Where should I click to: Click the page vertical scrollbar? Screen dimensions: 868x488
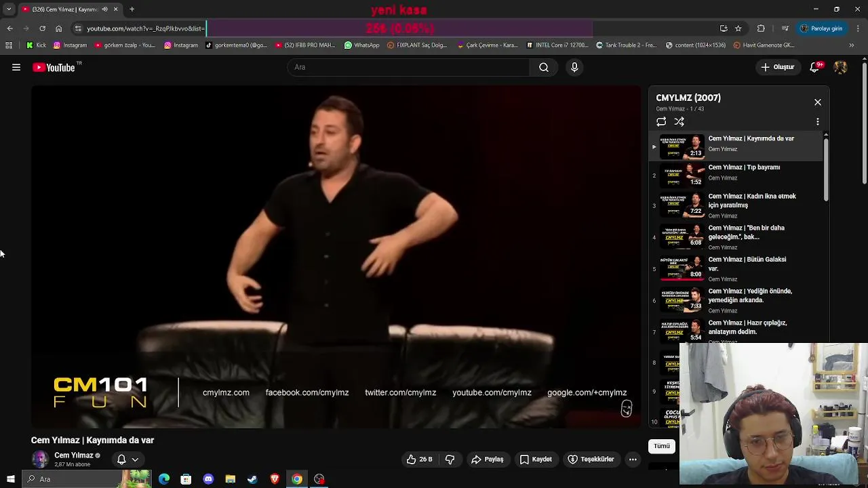tap(864, 122)
